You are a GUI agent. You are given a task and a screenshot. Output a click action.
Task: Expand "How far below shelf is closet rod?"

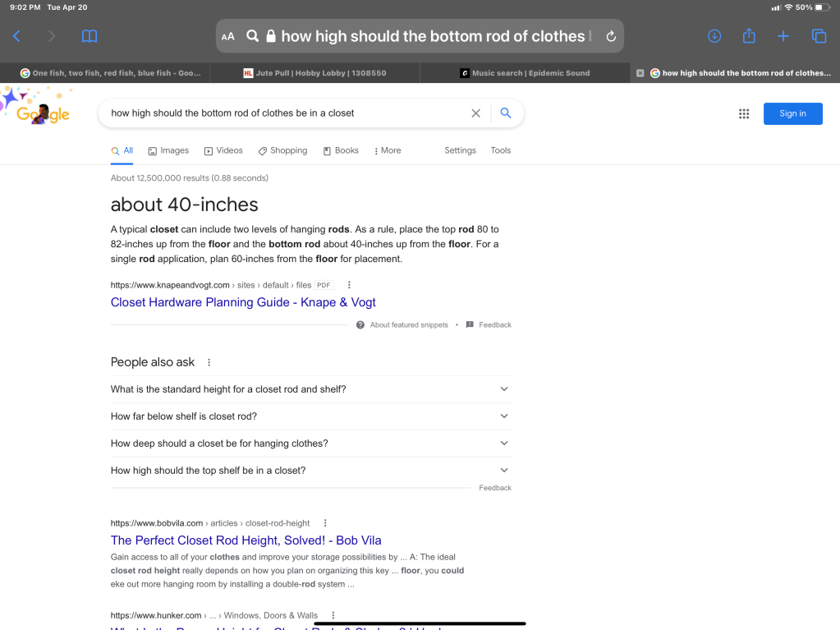[x=310, y=416]
